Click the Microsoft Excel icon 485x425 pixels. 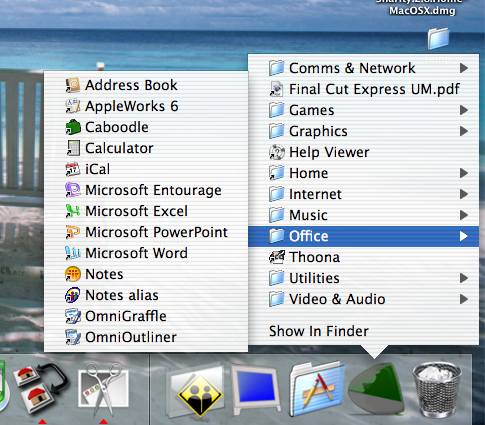(x=73, y=211)
